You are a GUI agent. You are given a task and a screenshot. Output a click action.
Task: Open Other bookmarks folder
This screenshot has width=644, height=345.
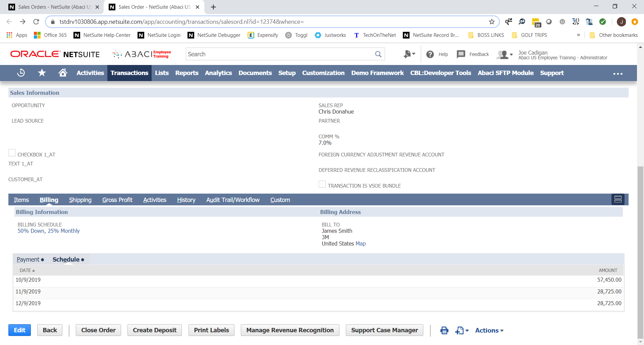click(613, 35)
